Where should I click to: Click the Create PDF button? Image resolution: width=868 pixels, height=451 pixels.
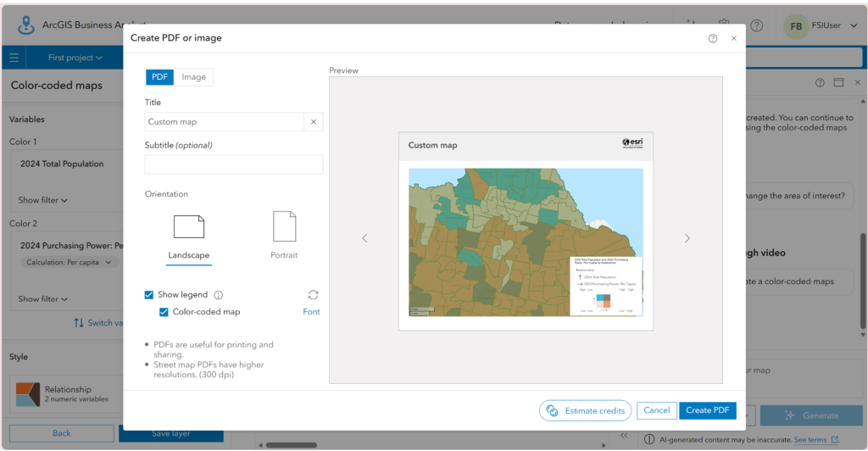click(x=708, y=410)
